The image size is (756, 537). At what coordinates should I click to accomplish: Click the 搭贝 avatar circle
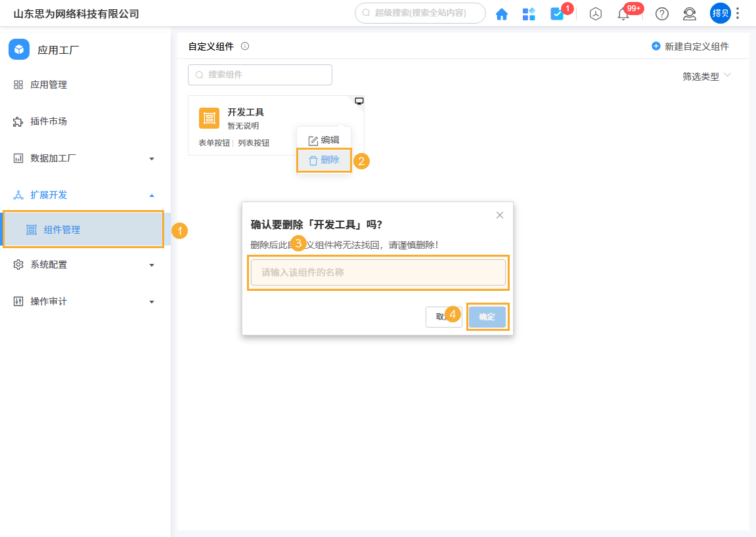pos(720,13)
